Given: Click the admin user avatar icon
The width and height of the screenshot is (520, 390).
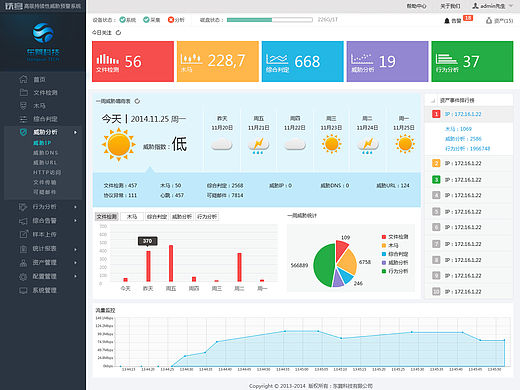Looking at the screenshot, I should tap(475, 6).
